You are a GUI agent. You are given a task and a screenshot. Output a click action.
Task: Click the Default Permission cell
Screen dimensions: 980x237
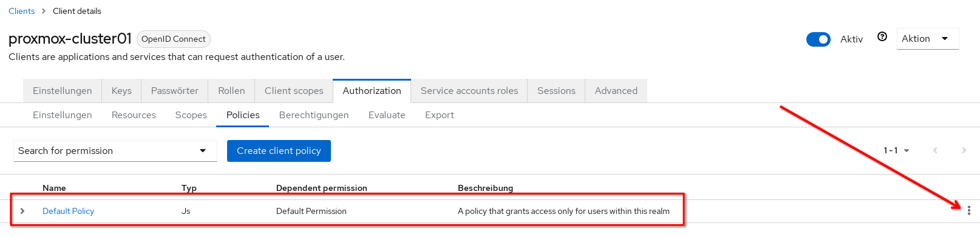(x=311, y=211)
